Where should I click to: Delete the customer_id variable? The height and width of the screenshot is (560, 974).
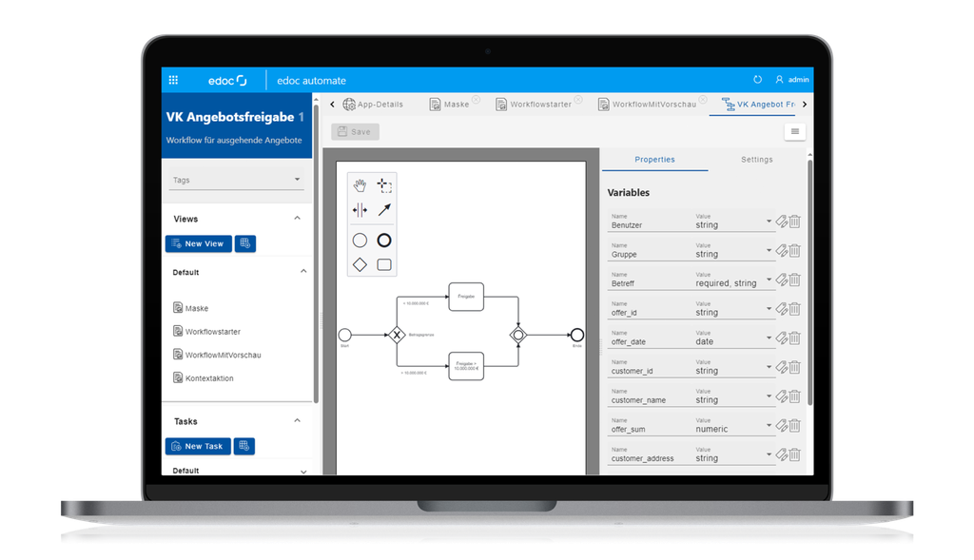tap(794, 368)
